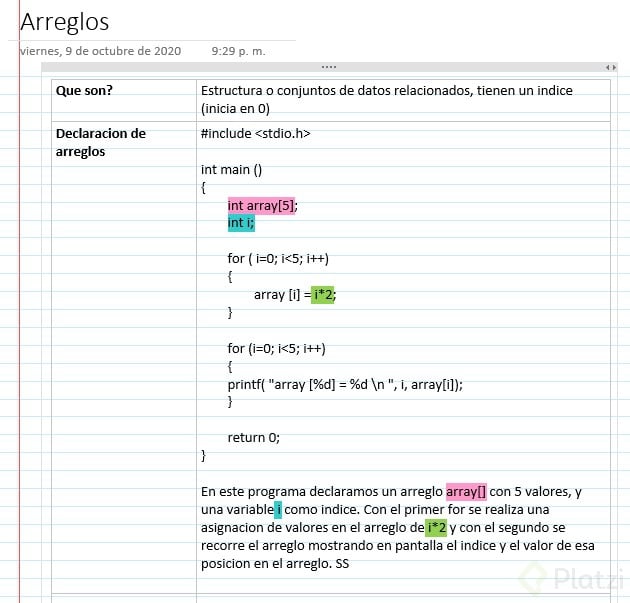Screen dimensions: 630x603
Task: Select the pink-highlighted "array[]" in the paragraph
Action: tap(466, 492)
